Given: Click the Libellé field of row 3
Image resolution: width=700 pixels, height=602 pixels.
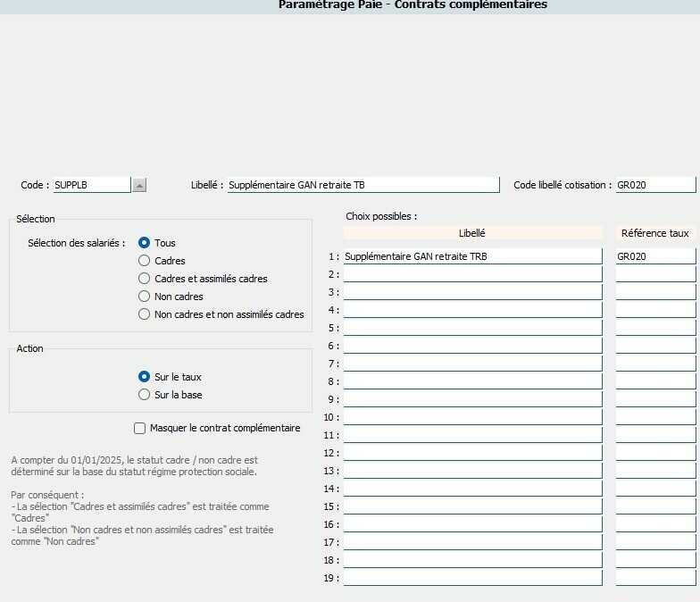Looking at the screenshot, I should (x=473, y=292).
